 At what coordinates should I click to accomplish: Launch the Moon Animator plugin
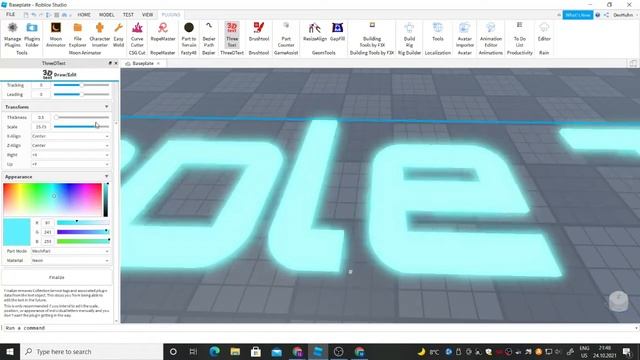pos(56,34)
